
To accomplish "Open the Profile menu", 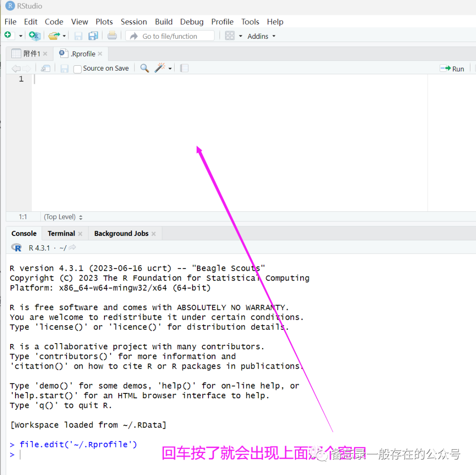I will click(x=223, y=22).
